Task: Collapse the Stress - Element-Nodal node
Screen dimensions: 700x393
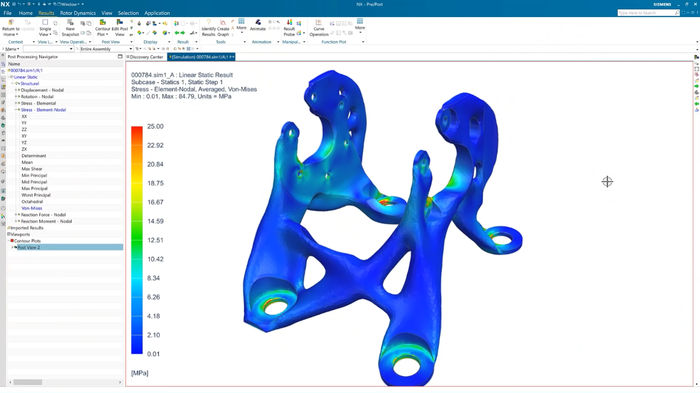Action: (x=16, y=110)
